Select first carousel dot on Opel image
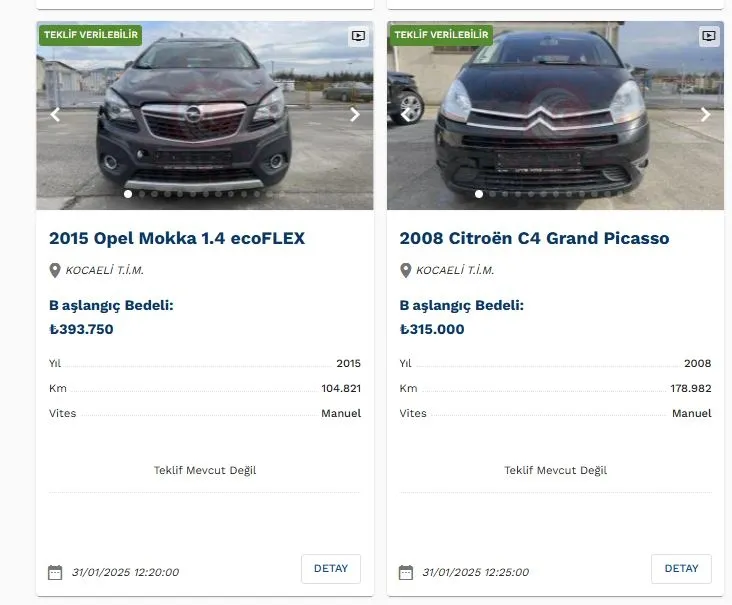Viewport: 732px width, 605px height. [128, 194]
